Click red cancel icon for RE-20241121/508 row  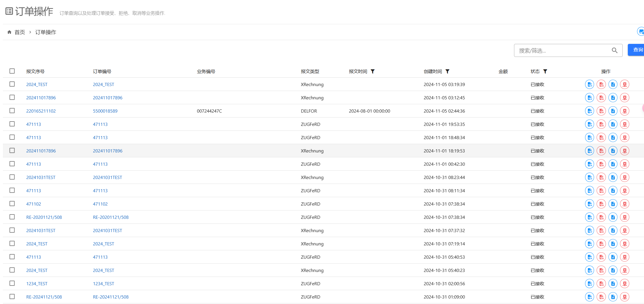[625, 297]
